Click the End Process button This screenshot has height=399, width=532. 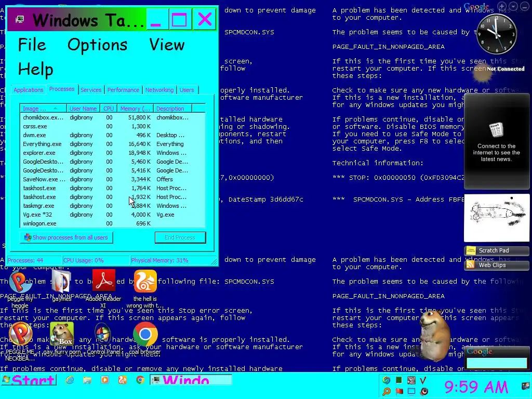point(180,237)
